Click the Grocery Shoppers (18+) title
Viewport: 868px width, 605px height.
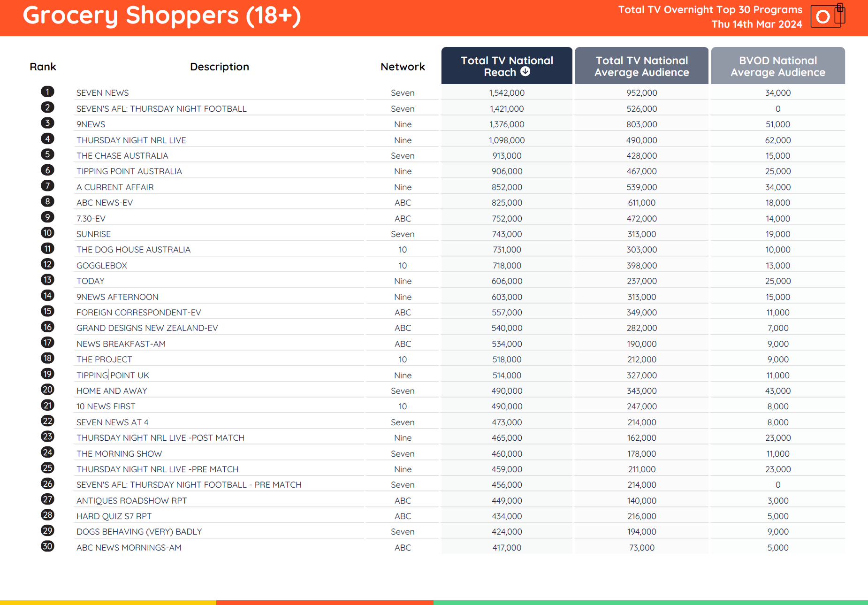(162, 15)
